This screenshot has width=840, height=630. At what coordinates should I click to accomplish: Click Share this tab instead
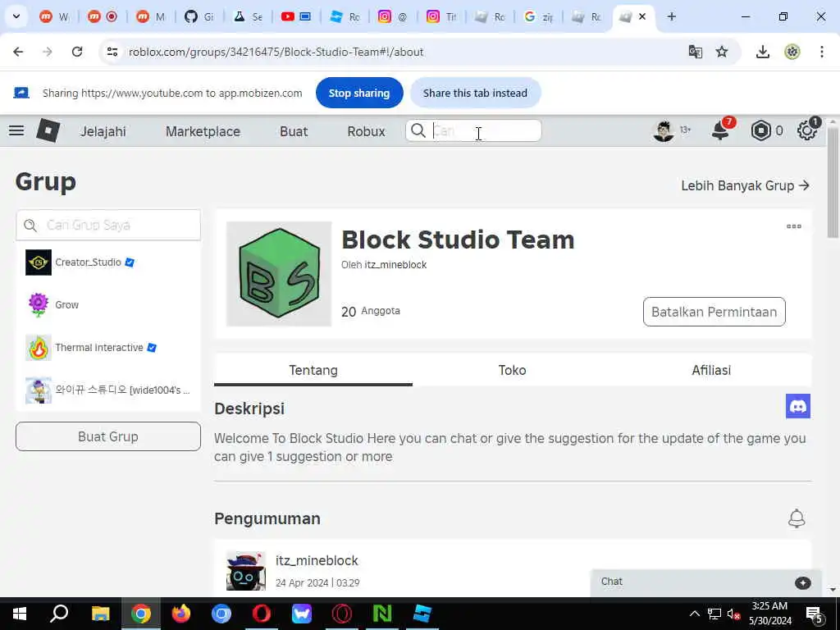475,94
